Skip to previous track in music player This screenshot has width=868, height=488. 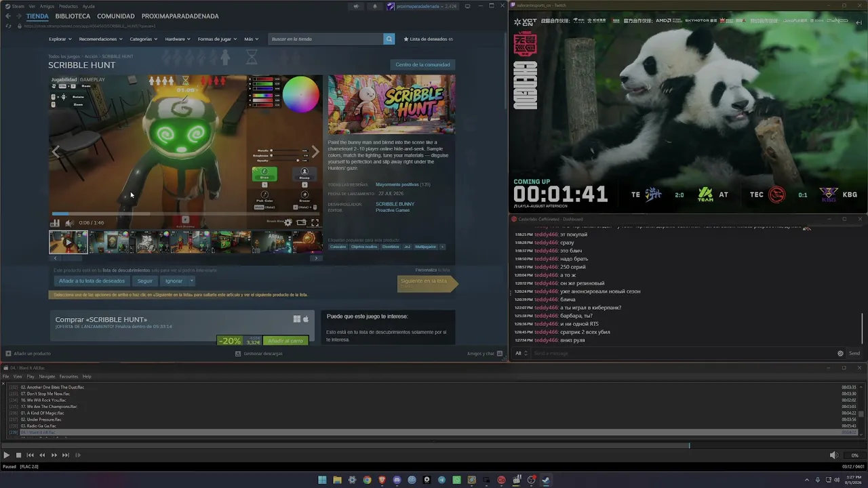pyautogui.click(x=30, y=455)
